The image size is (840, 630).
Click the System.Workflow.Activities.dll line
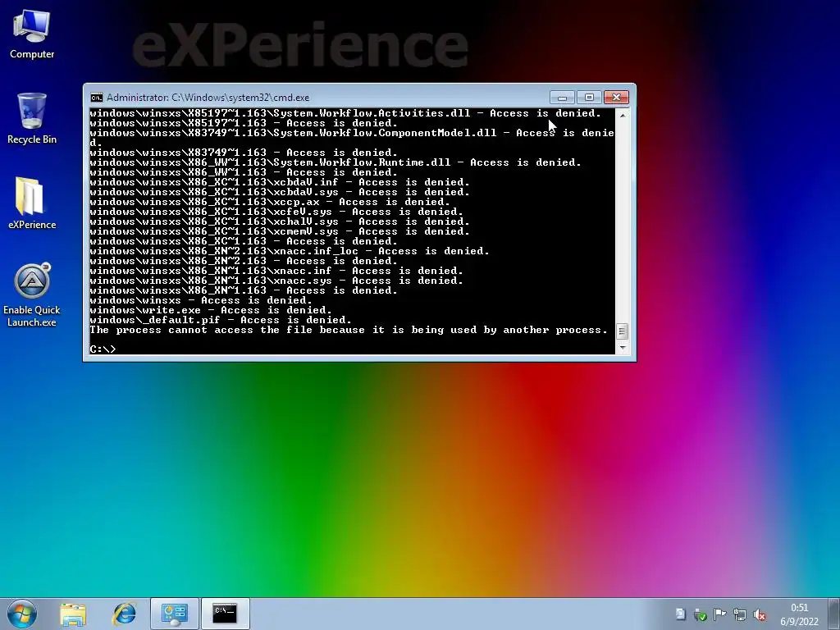(x=345, y=113)
